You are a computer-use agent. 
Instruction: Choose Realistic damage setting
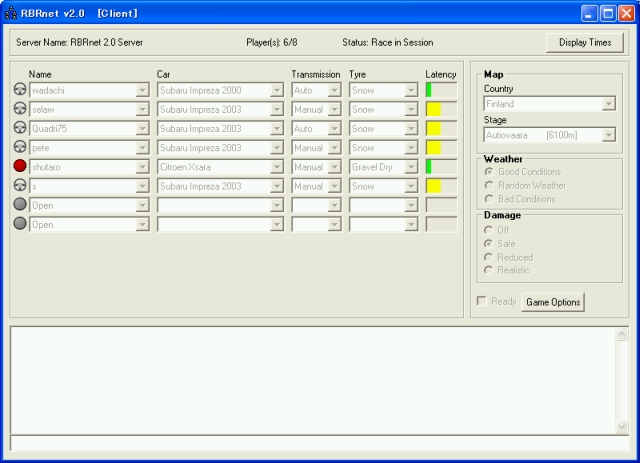[489, 270]
